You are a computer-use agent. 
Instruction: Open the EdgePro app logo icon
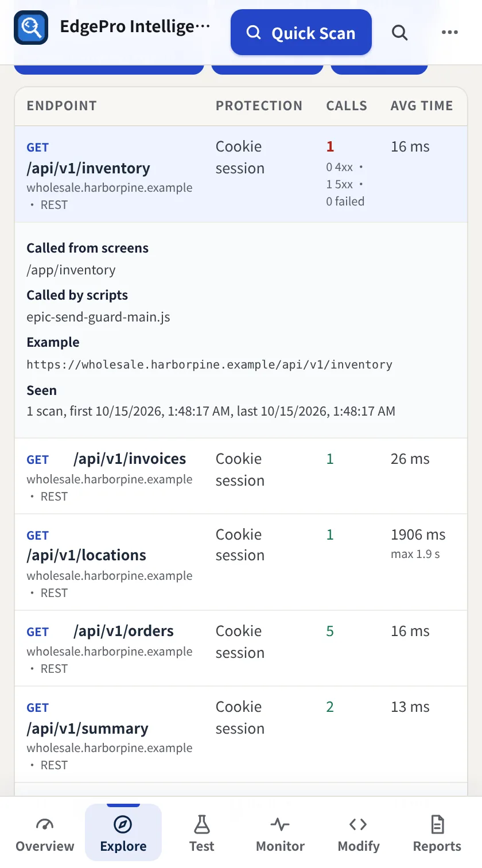point(31,28)
